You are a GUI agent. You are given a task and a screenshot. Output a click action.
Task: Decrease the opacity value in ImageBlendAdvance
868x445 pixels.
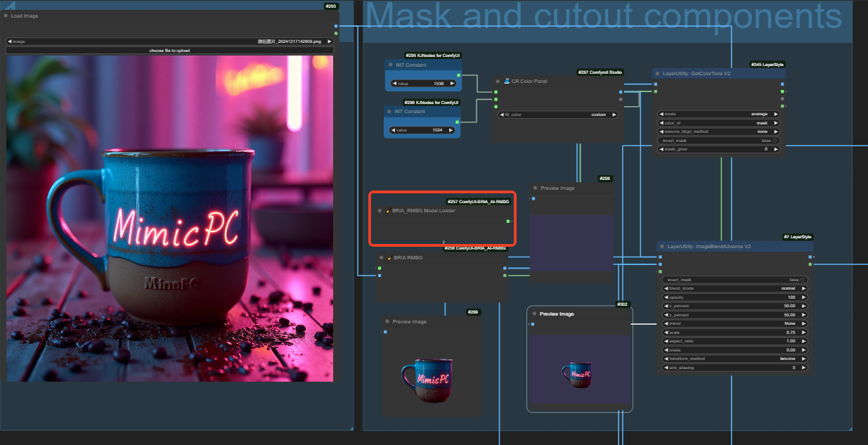[665, 297]
